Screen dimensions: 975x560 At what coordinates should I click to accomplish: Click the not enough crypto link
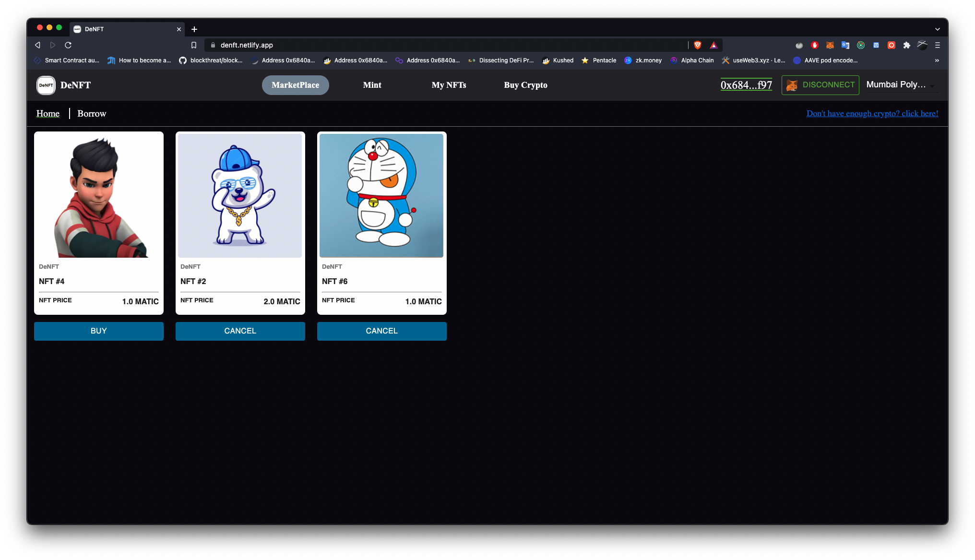coord(872,114)
